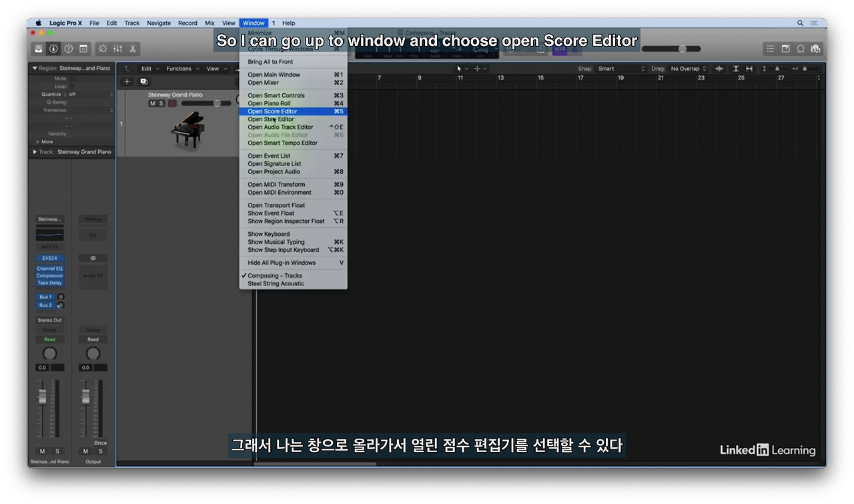
Task: Click the pan knob on Steinway channel strip
Action: 49,353
